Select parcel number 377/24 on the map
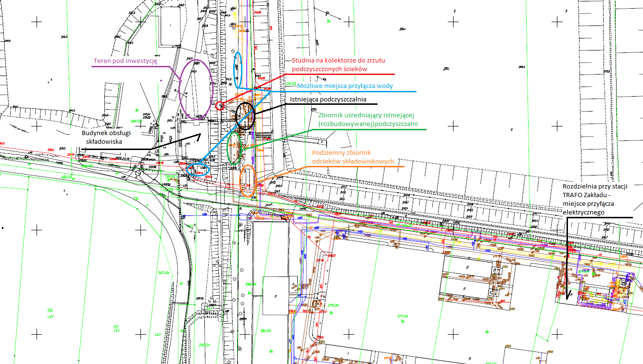This screenshot has width=643, height=364. pos(403,317)
